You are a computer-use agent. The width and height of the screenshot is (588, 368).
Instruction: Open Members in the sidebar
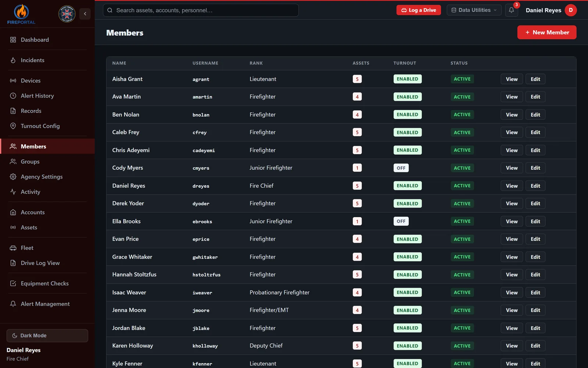[47, 146]
